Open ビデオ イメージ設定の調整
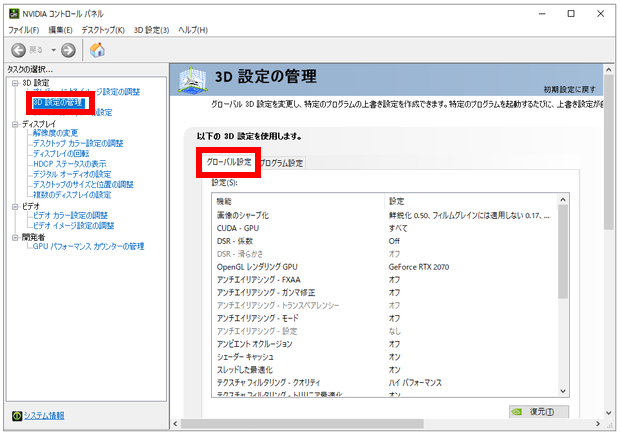620x435 pixels. [x=74, y=225]
